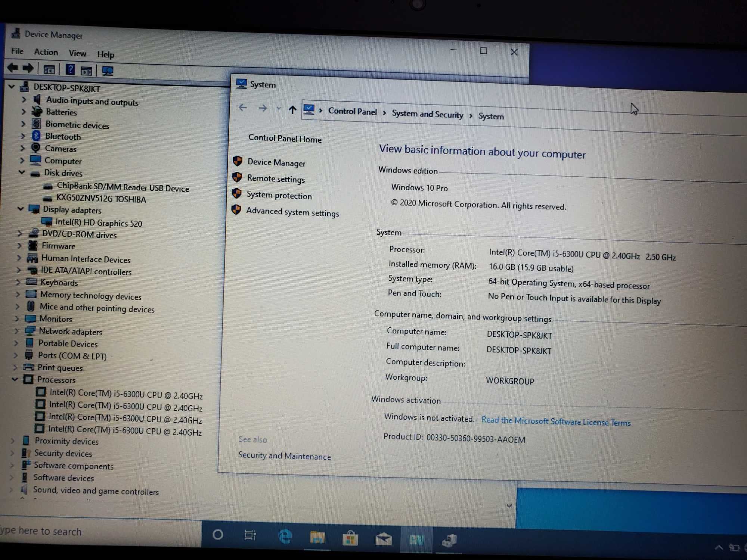The height and width of the screenshot is (560, 747).
Task: Click Control Panel breadcrumb in address bar
Action: (353, 112)
